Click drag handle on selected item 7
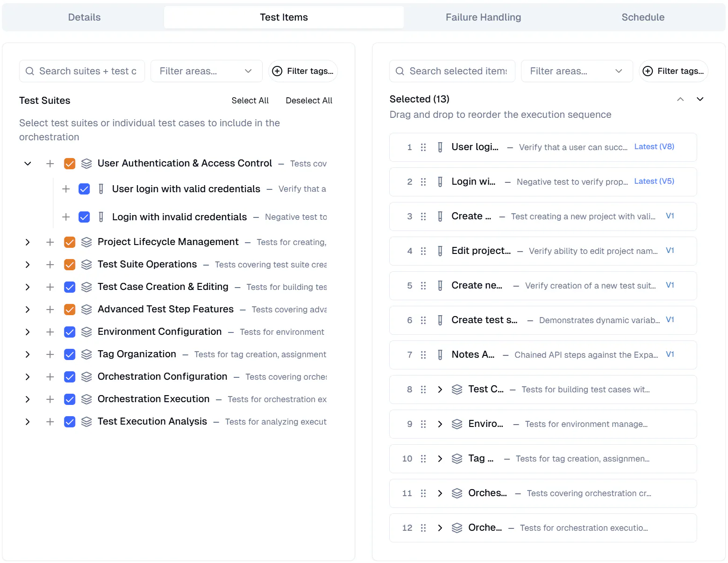This screenshot has height=563, width=728. 423,355
